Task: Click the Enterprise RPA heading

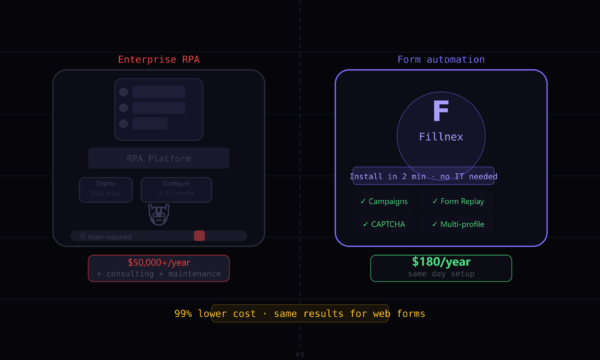Action: point(159,59)
